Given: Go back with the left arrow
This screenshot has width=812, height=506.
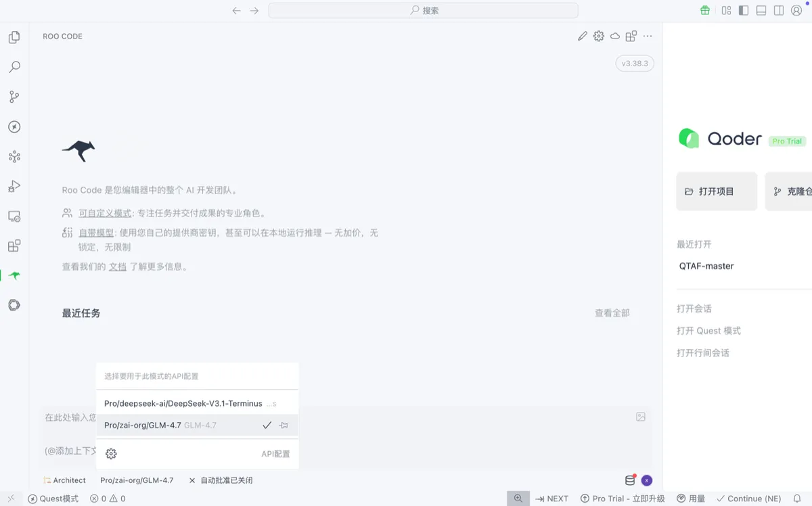Looking at the screenshot, I should tap(236, 10).
